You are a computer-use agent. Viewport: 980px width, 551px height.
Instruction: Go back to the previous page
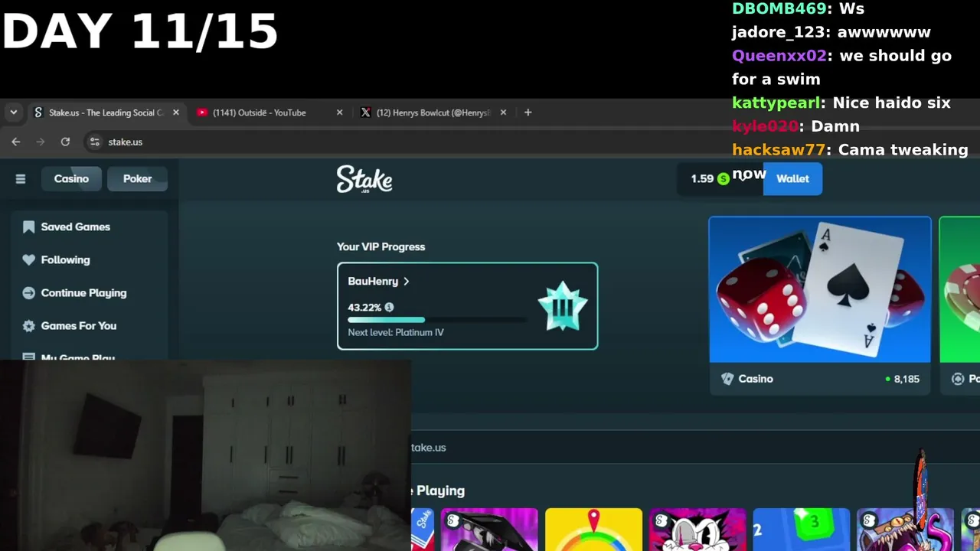coord(16,142)
